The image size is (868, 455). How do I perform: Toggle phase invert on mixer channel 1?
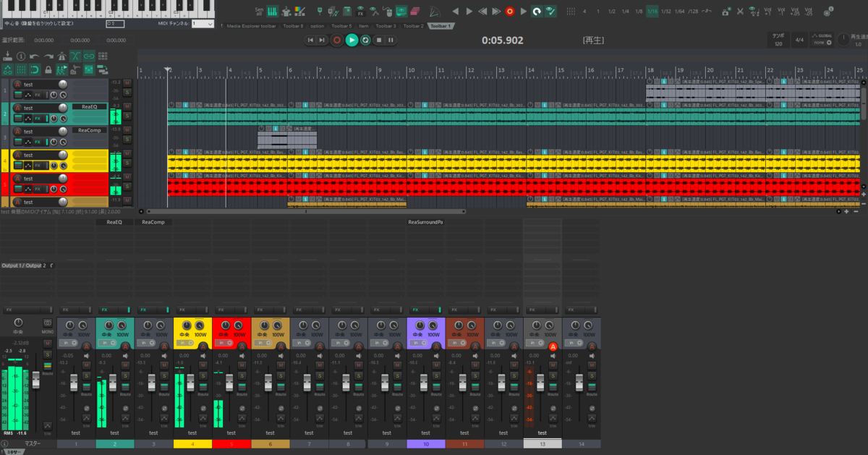(x=87, y=409)
